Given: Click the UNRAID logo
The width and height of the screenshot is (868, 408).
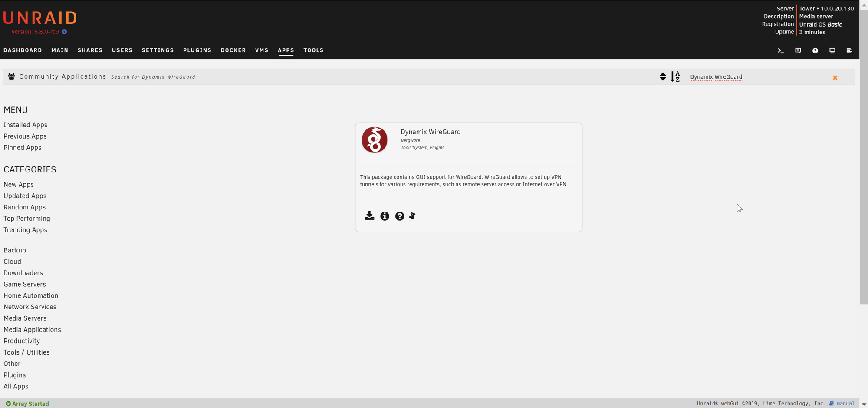Looking at the screenshot, I should click(x=40, y=18).
